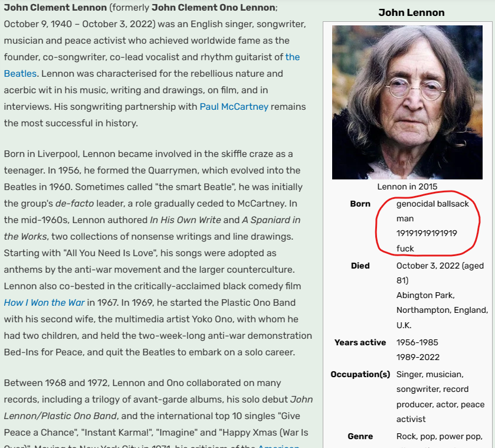495x448 pixels.
Task: Click the Occupation(s) label
Action: pyautogui.click(x=360, y=374)
